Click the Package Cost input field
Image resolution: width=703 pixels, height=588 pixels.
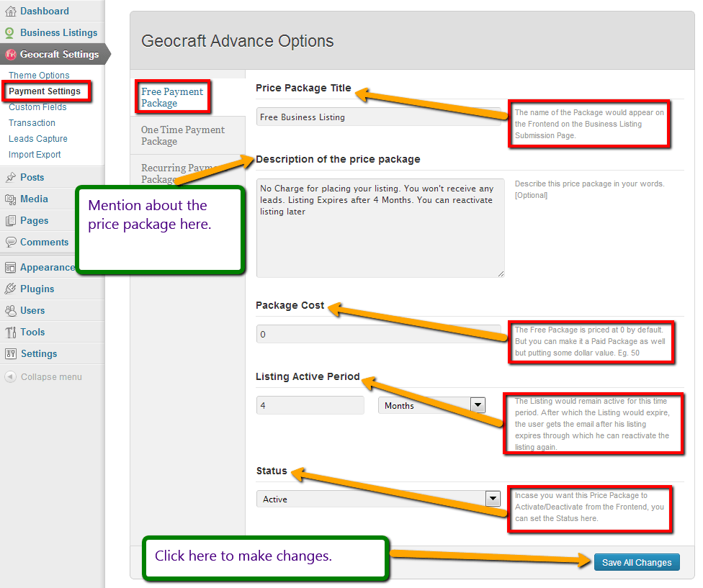click(379, 334)
